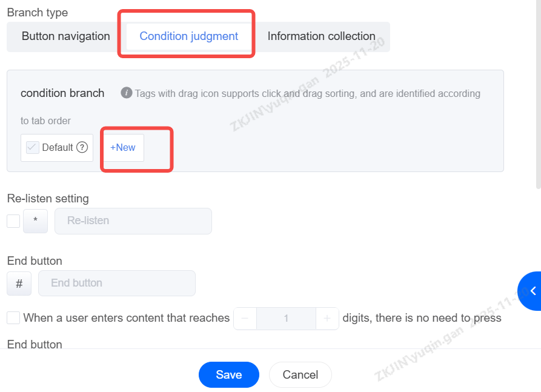Click the asterisk key button for Re-listen
Image resolution: width=541 pixels, height=392 pixels.
point(35,221)
